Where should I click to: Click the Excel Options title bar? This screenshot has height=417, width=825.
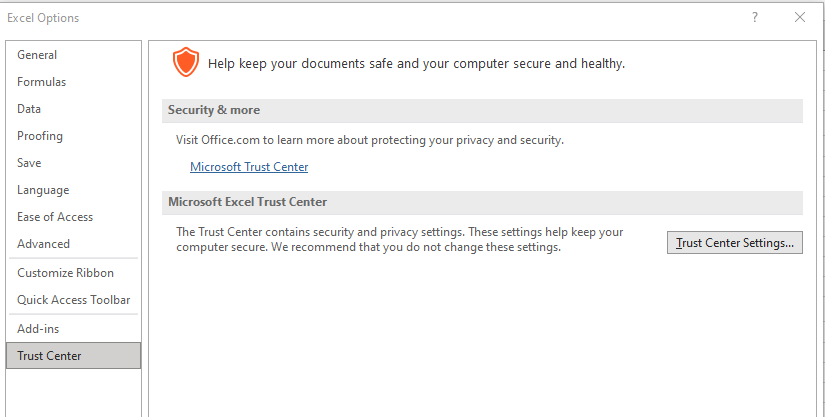click(300, 17)
